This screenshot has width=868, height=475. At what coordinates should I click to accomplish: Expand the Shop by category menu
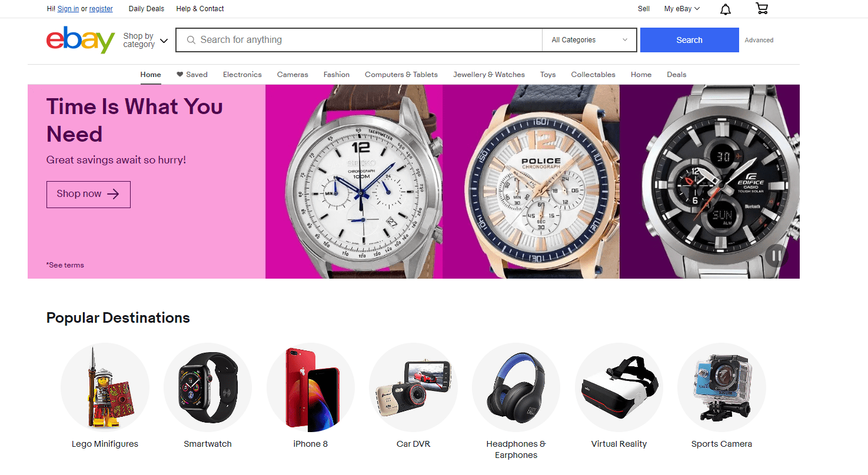[x=145, y=40]
